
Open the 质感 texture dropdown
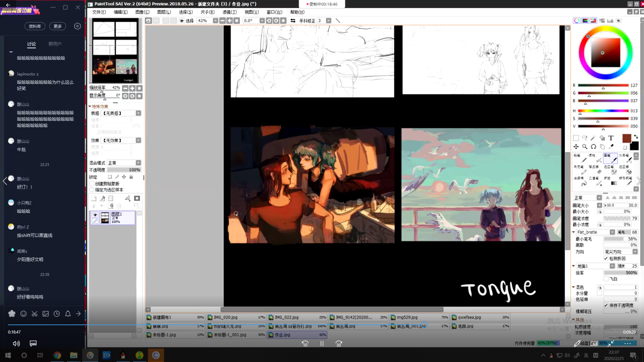tap(138, 113)
